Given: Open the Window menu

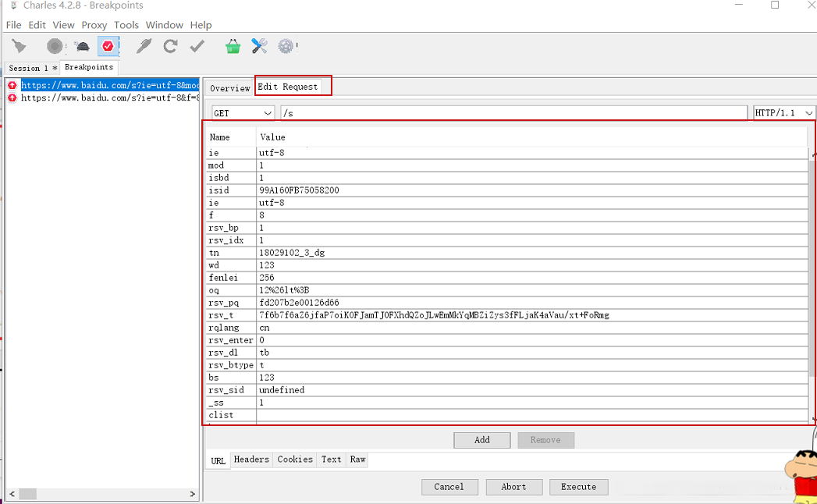Looking at the screenshot, I should coord(164,25).
